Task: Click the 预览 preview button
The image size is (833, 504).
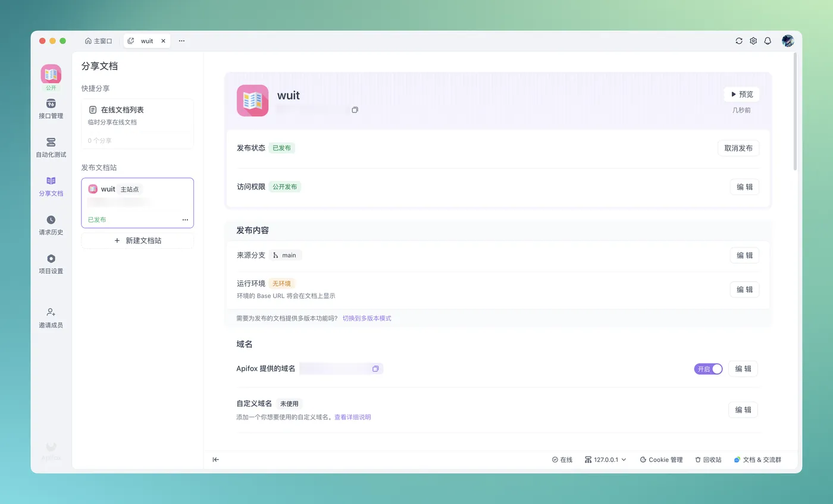Action: 741,94
